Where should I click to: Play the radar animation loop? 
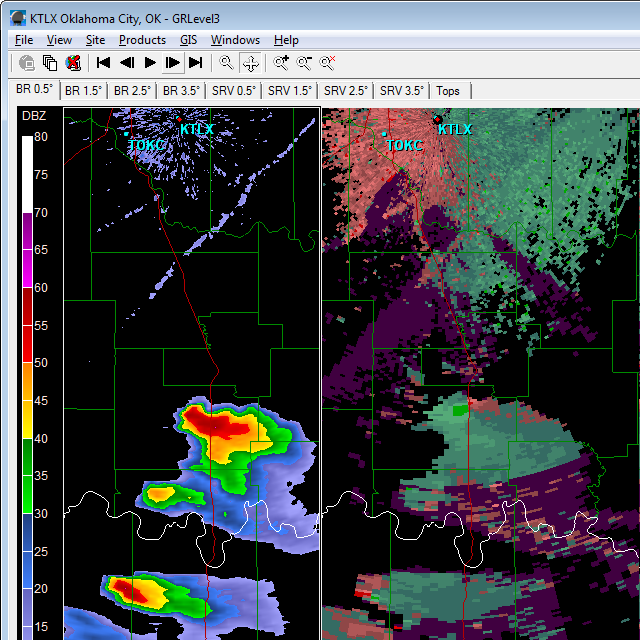(150, 63)
